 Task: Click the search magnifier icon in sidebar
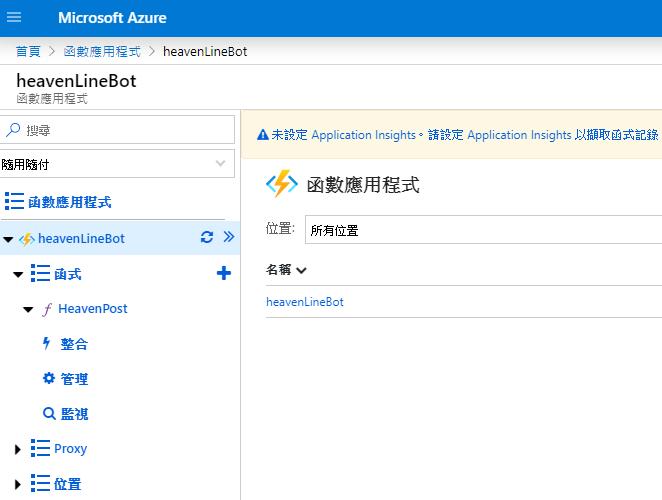point(13,130)
